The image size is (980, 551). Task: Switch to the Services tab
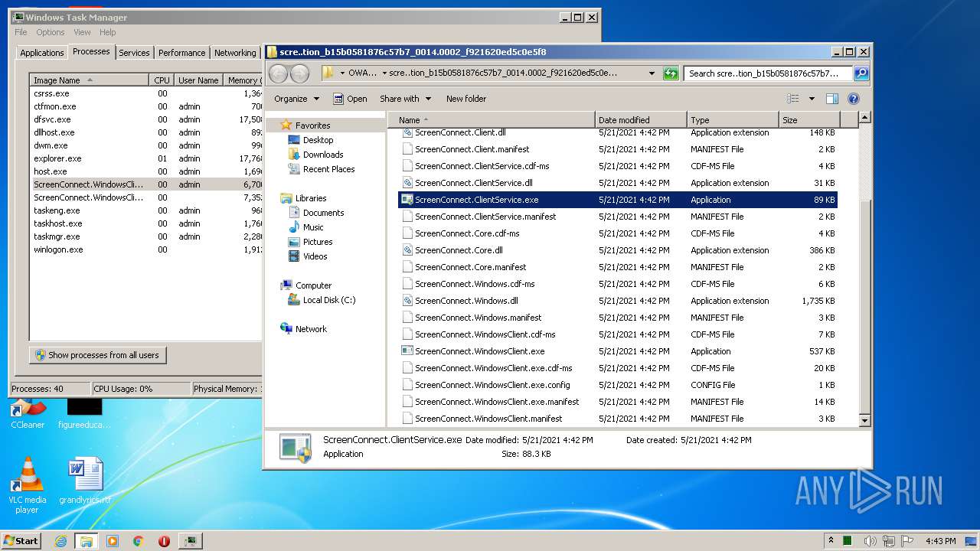pyautogui.click(x=134, y=53)
